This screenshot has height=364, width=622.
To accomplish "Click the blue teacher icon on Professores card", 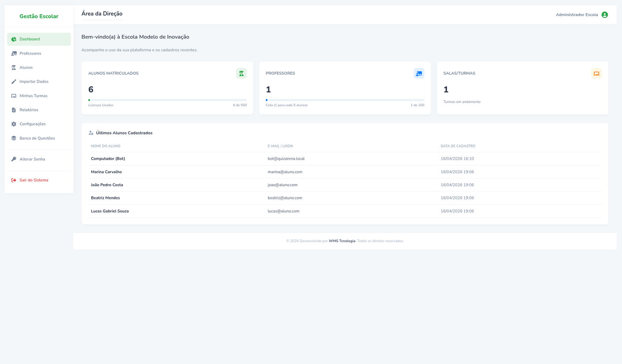I will (x=419, y=73).
